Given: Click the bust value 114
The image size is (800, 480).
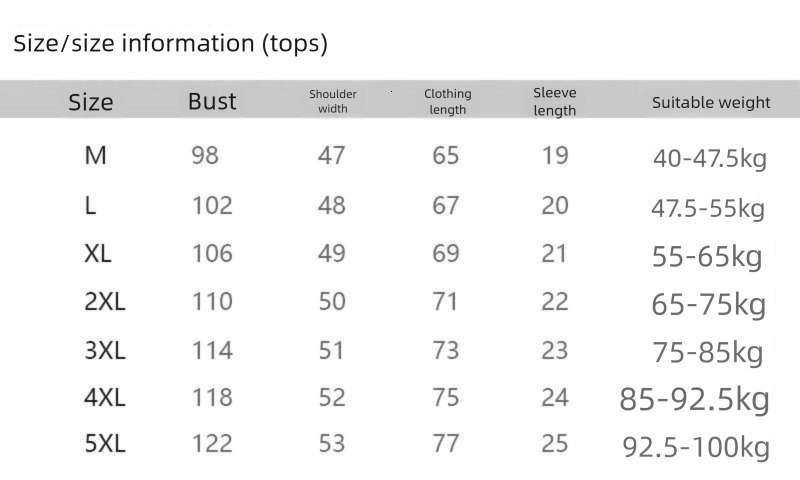Looking at the screenshot, I should [212, 351].
